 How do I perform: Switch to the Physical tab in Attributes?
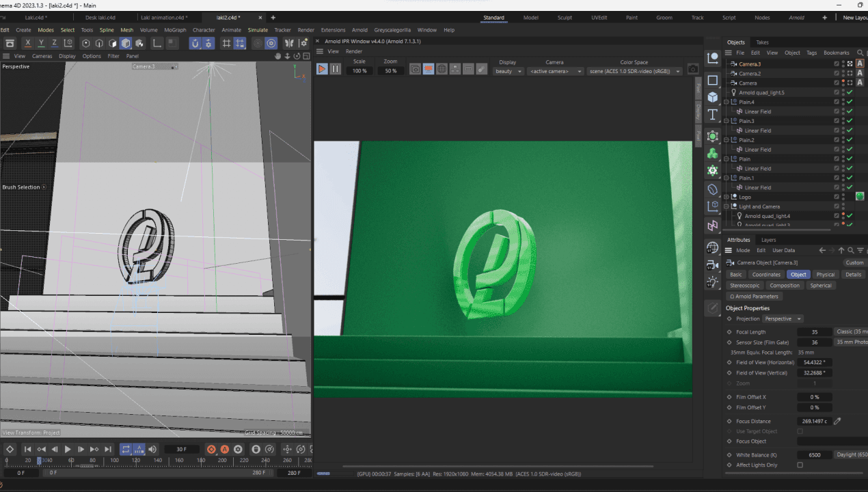pyautogui.click(x=825, y=275)
